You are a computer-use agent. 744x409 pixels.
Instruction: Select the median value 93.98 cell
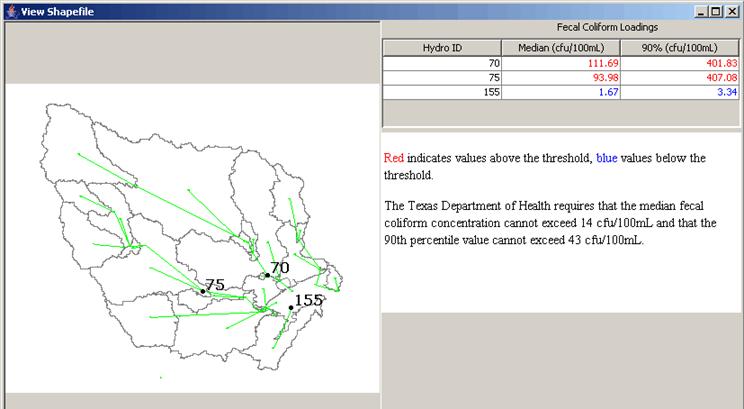(x=561, y=78)
